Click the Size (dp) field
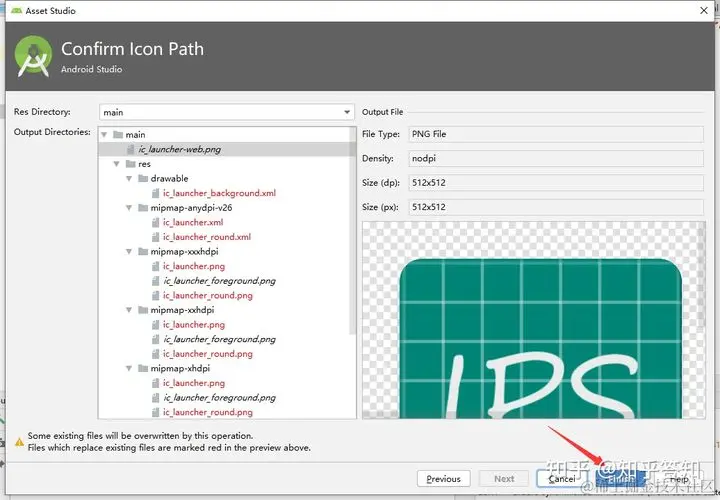 556,183
